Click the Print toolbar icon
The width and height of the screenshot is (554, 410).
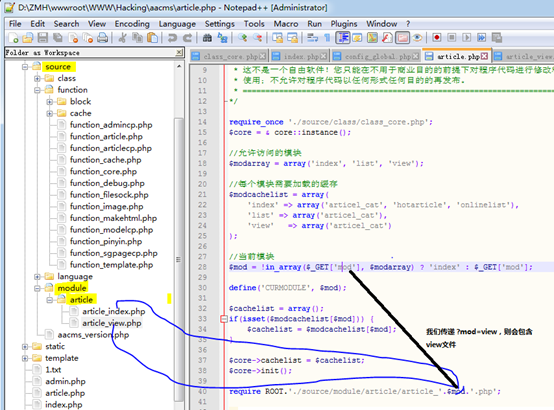102,37
